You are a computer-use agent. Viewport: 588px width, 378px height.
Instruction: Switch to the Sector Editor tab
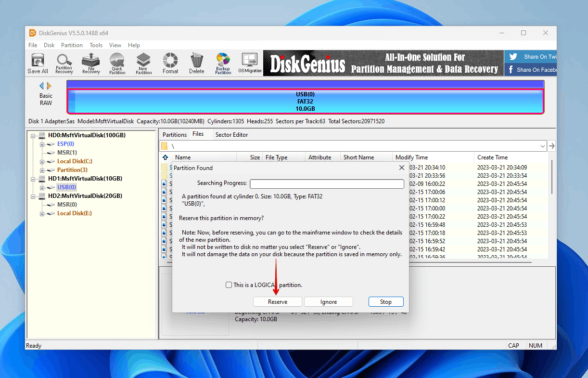(x=231, y=135)
